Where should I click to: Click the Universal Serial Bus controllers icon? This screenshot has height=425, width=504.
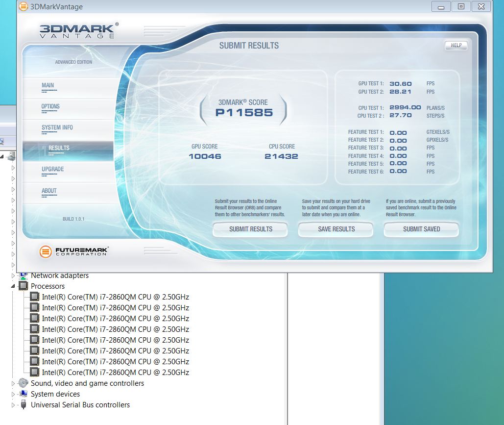pos(24,404)
